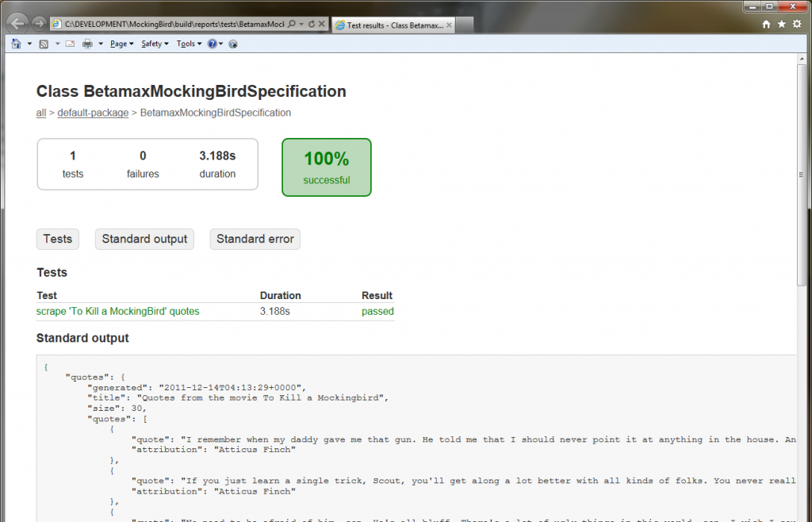
Task: Click the 'Tests' section heading above the table
Action: point(52,272)
